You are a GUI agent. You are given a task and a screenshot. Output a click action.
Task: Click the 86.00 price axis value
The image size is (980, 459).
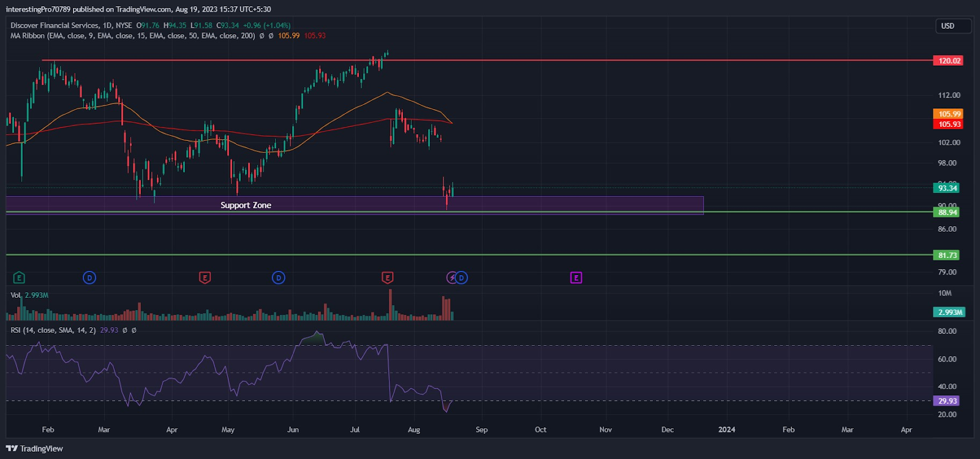pyautogui.click(x=947, y=229)
